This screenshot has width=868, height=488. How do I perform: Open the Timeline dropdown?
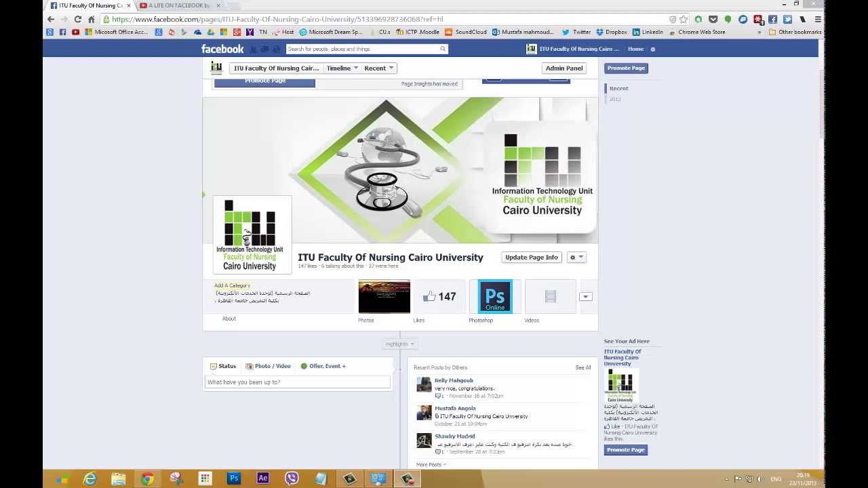(x=342, y=68)
